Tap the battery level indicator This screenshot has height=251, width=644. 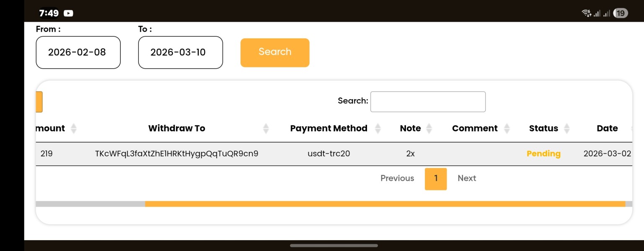click(620, 13)
